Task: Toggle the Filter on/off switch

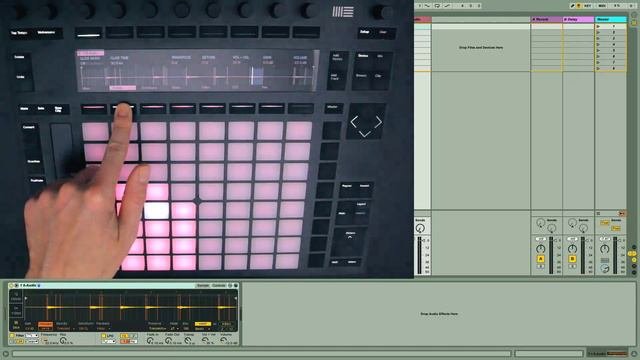Action: coord(12,336)
